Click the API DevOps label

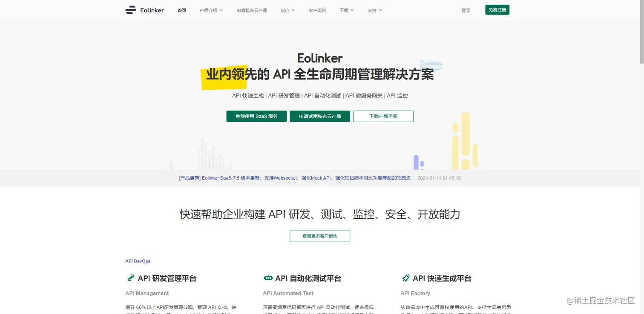(x=138, y=261)
